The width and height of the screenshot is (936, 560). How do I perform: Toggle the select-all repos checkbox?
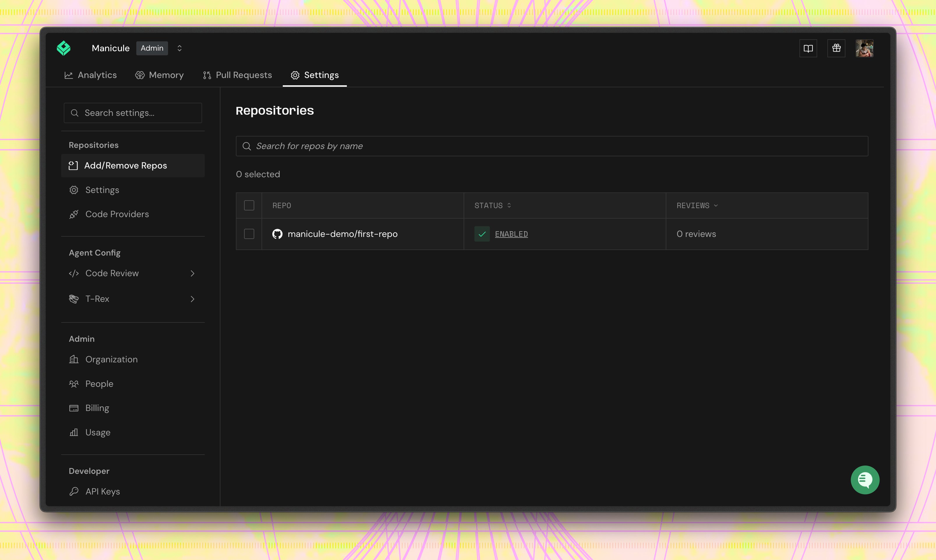249,205
